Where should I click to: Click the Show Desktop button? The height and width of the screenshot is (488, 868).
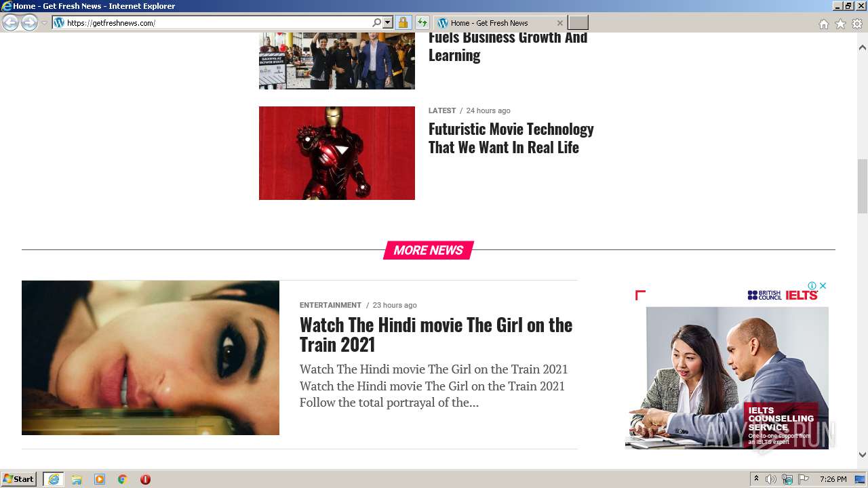861,479
